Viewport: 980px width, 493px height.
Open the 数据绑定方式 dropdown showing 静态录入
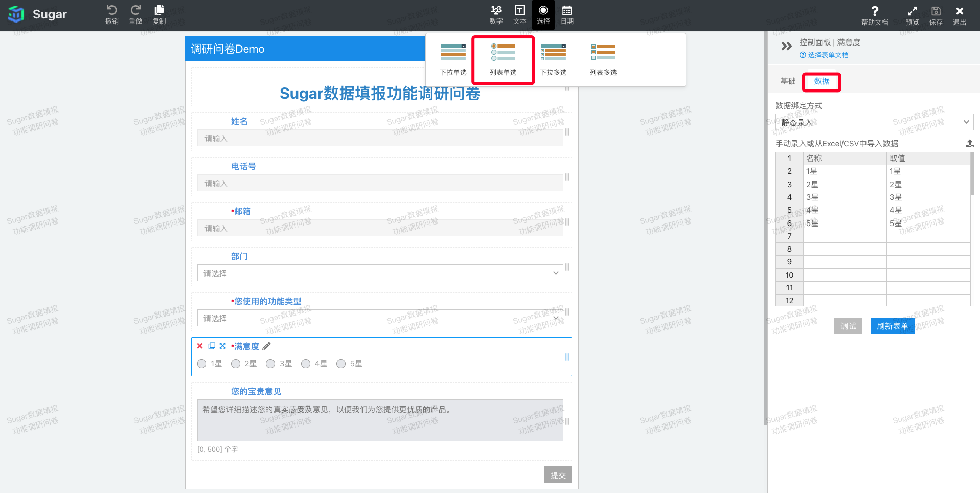[x=874, y=122]
